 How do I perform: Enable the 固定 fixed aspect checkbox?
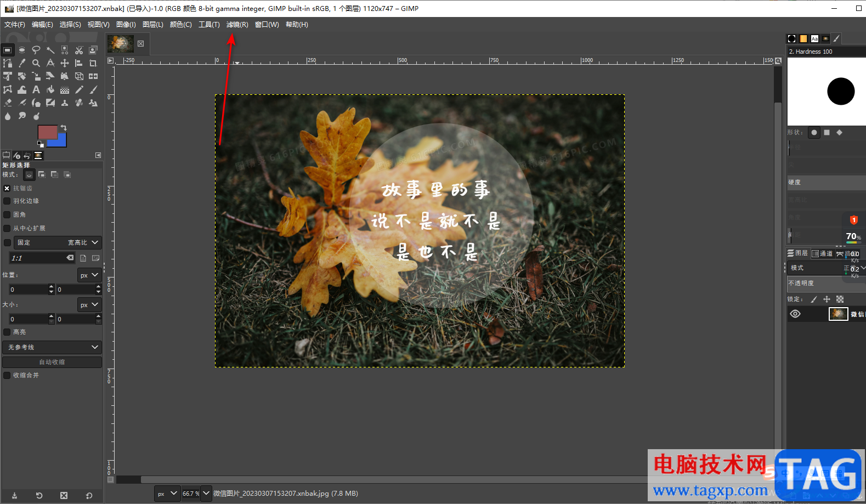[x=7, y=242]
